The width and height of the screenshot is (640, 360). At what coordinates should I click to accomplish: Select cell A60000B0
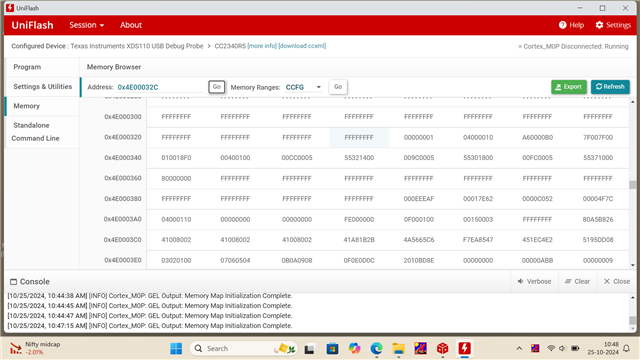(537, 138)
